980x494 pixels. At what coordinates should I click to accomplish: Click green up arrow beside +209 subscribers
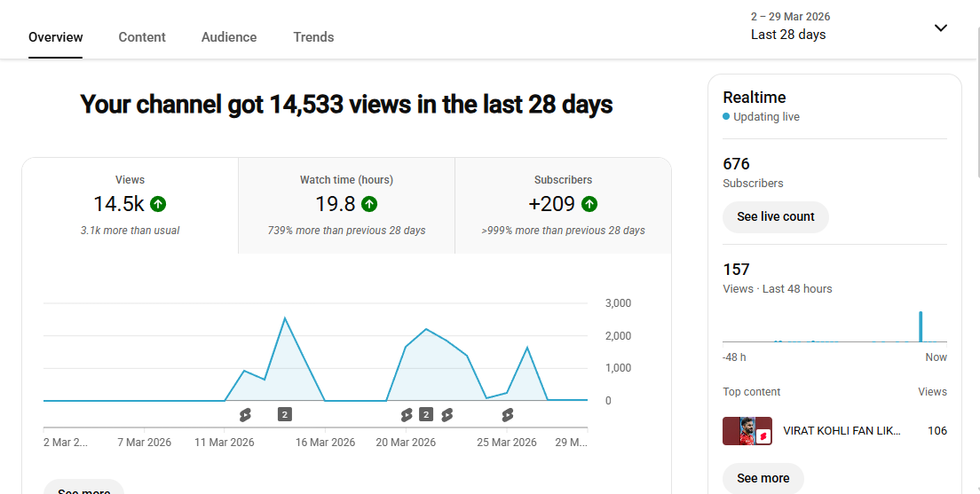point(589,204)
